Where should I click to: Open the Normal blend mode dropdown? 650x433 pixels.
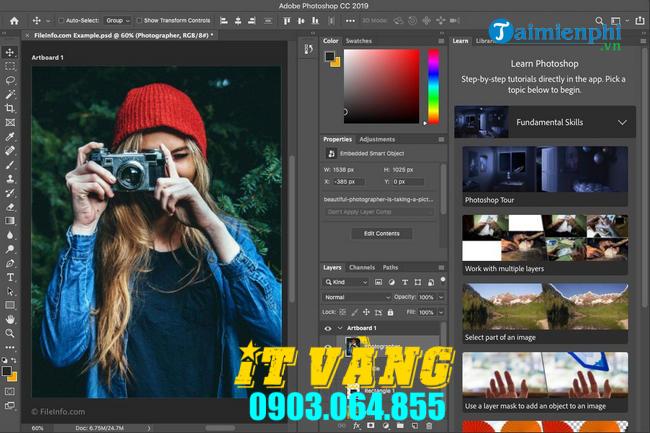coord(357,297)
